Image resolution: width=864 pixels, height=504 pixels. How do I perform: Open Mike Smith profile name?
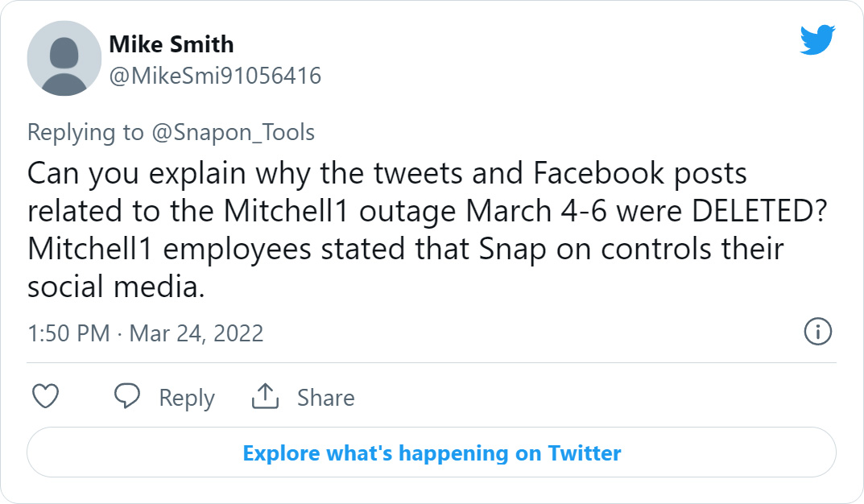click(172, 44)
